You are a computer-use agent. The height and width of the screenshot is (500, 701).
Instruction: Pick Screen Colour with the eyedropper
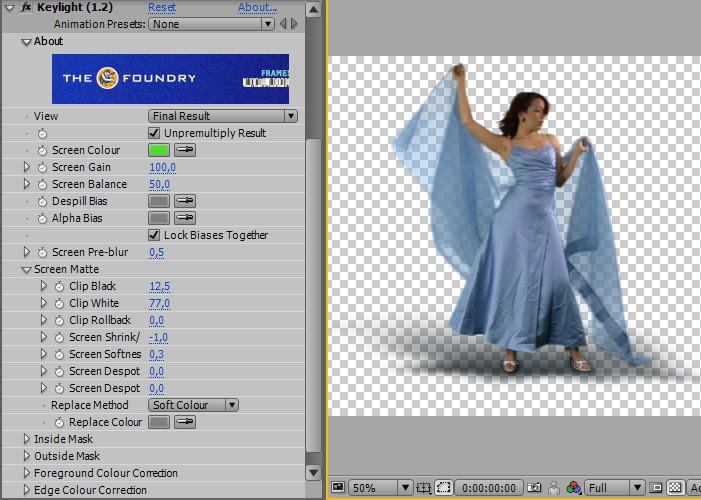point(185,150)
